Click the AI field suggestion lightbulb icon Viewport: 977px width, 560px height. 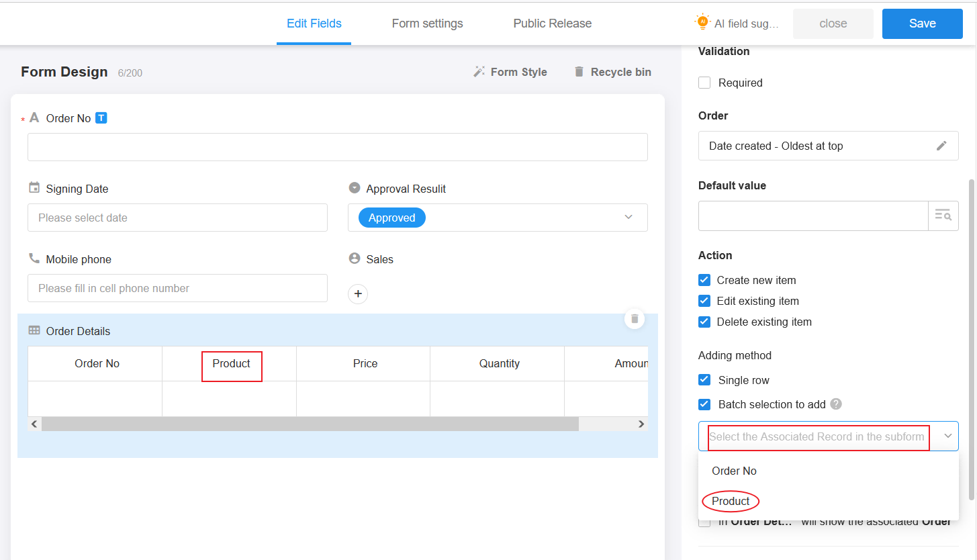[x=702, y=21]
